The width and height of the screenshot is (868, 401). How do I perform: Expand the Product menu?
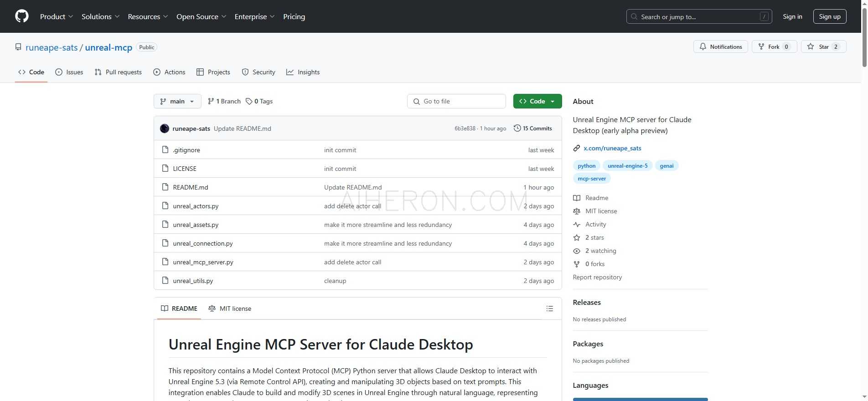57,16
